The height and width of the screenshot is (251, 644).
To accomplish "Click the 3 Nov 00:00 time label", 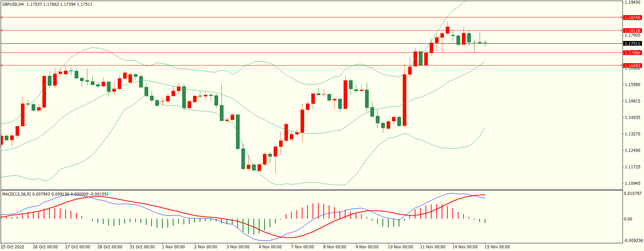I will [x=238, y=247].
